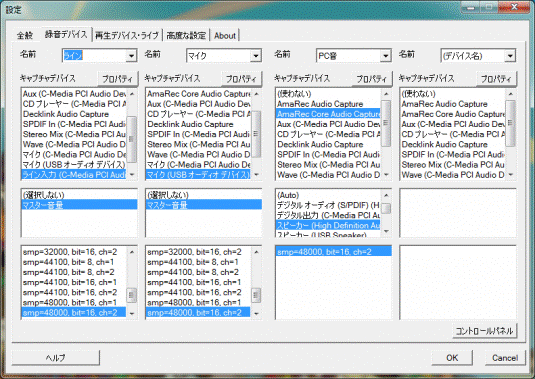
Task: Select マスター音量 in the マイク mixer list
Action: [x=204, y=205]
